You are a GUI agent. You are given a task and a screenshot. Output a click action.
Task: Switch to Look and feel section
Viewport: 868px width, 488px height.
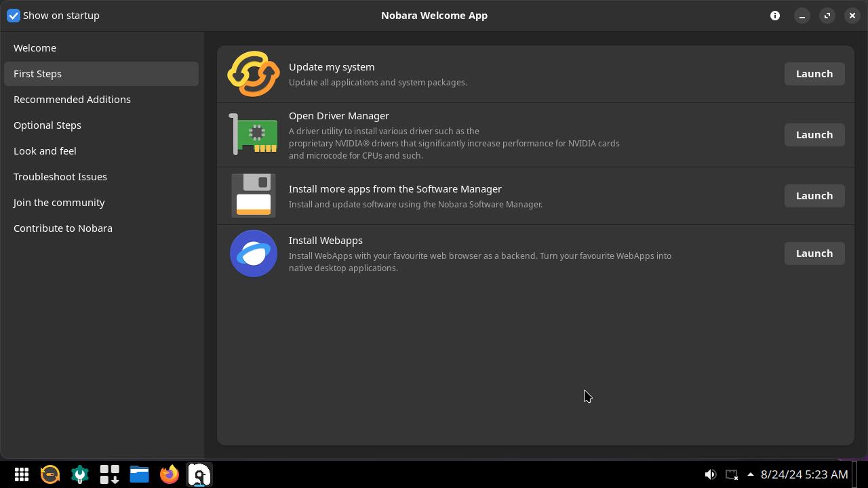(101, 151)
